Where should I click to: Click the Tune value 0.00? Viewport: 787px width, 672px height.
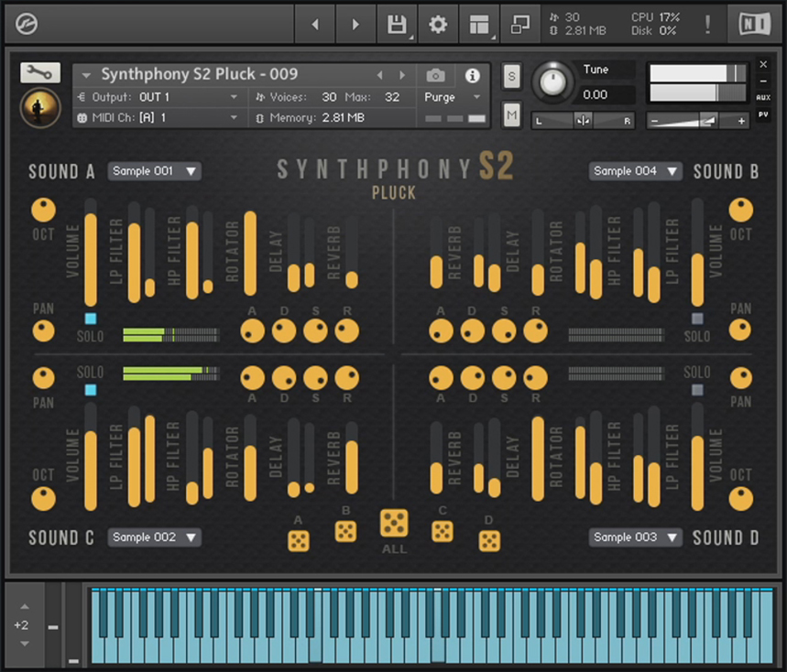pos(596,95)
